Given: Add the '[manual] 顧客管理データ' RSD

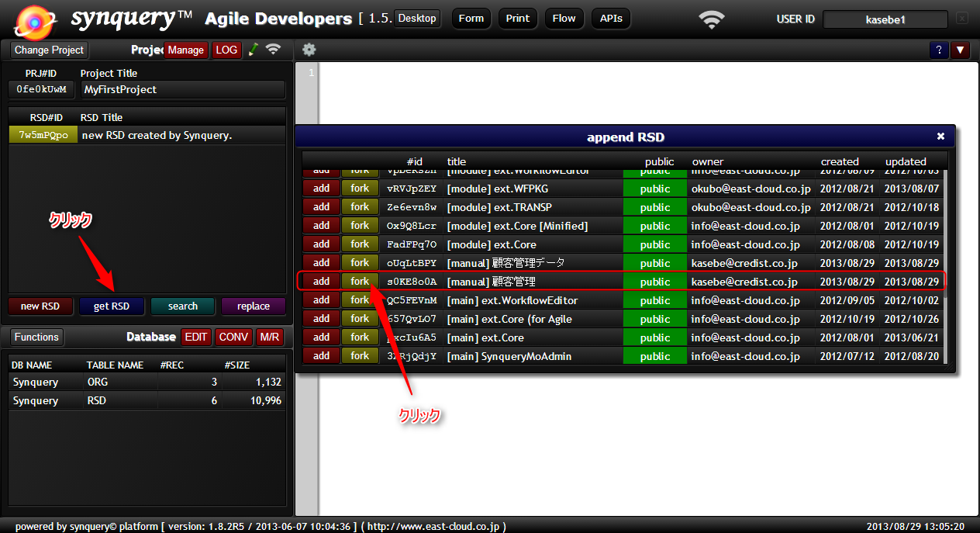Looking at the screenshot, I should point(322,263).
